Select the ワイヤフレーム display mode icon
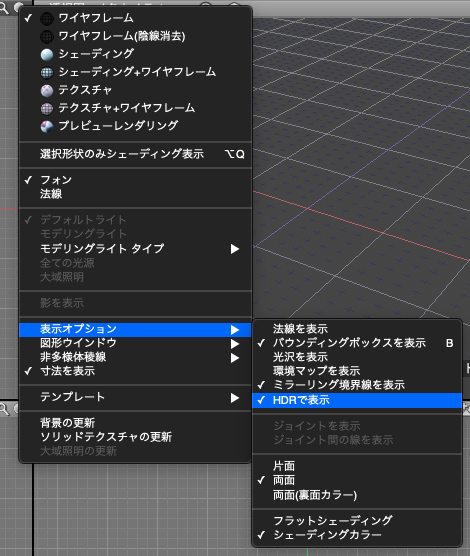Viewport: 470px width, 556px height. pos(47,18)
